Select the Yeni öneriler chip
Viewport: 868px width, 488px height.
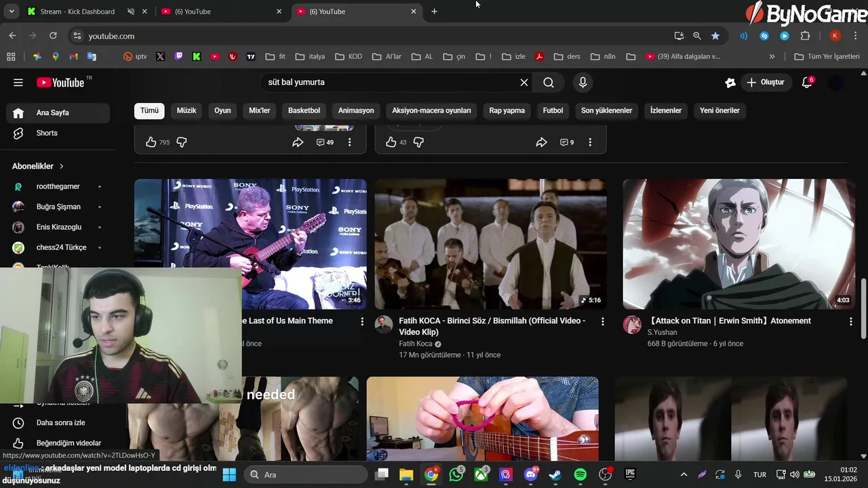[x=719, y=110]
